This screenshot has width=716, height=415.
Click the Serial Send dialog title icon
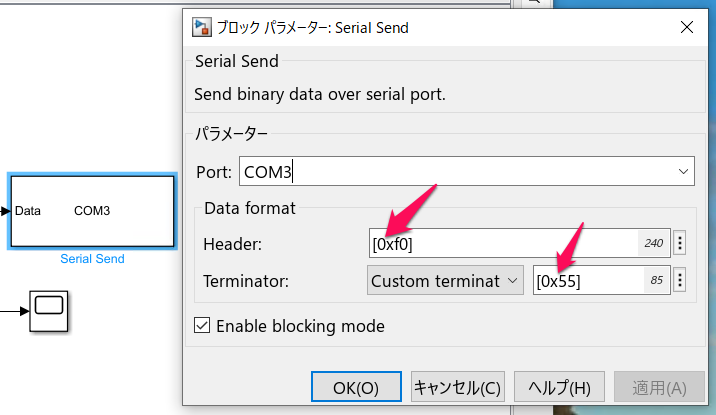(x=201, y=27)
